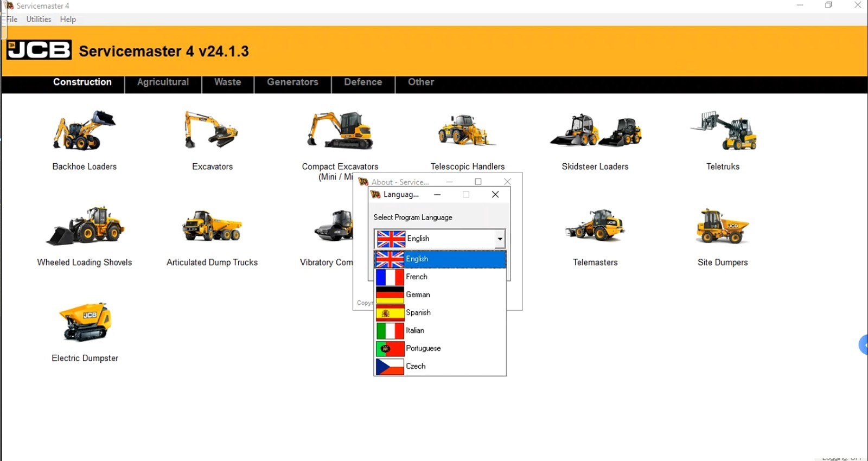Open the Backhoe Loaders machine icon
868x461 pixels.
click(x=84, y=130)
